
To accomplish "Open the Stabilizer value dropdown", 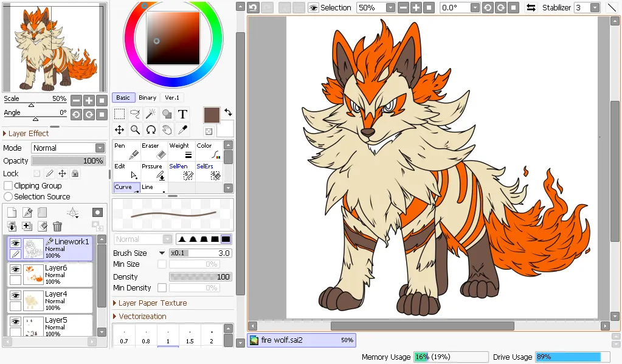I will pos(595,7).
